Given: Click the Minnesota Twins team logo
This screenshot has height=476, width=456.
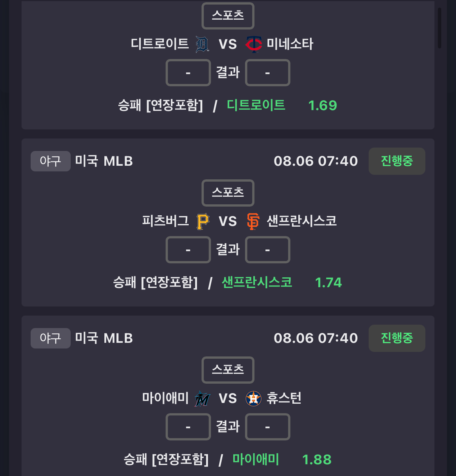Looking at the screenshot, I should coord(254,44).
